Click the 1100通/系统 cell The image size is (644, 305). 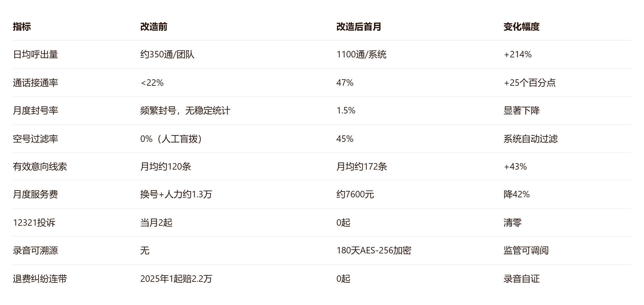coord(361,54)
